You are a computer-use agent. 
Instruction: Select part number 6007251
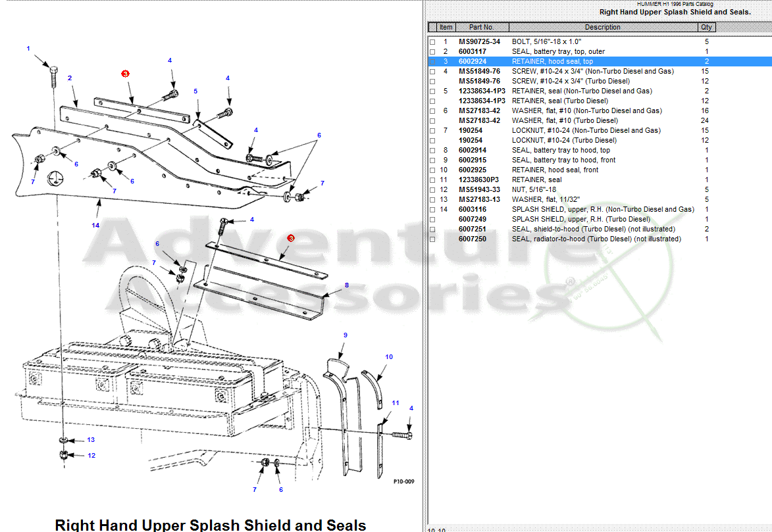pyautogui.click(x=472, y=229)
